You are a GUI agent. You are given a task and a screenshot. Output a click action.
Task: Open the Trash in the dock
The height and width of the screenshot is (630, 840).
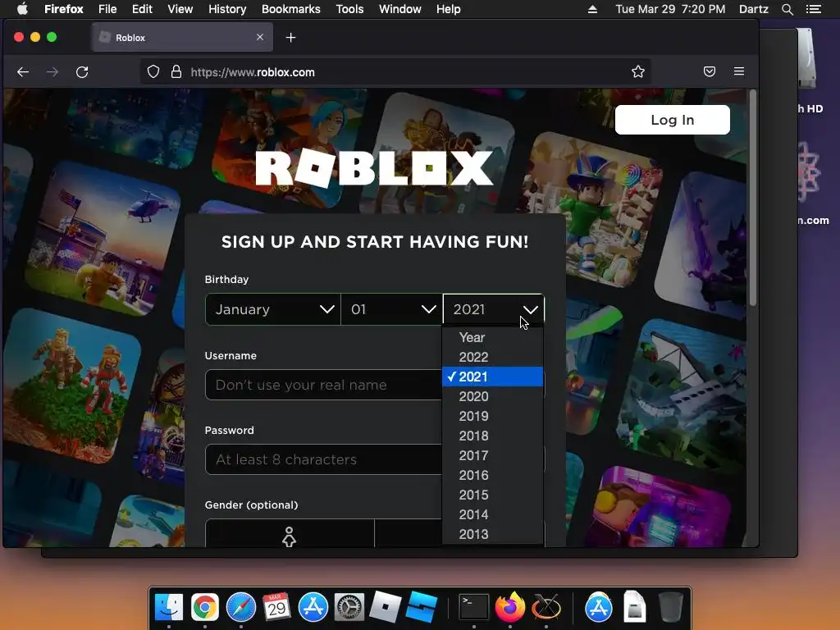pyautogui.click(x=670, y=608)
